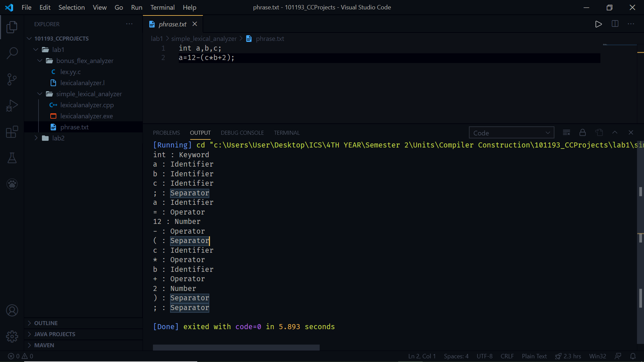Screen dimensions: 644x362
Task: Expand the OUTLINE section
Action: 46,323
